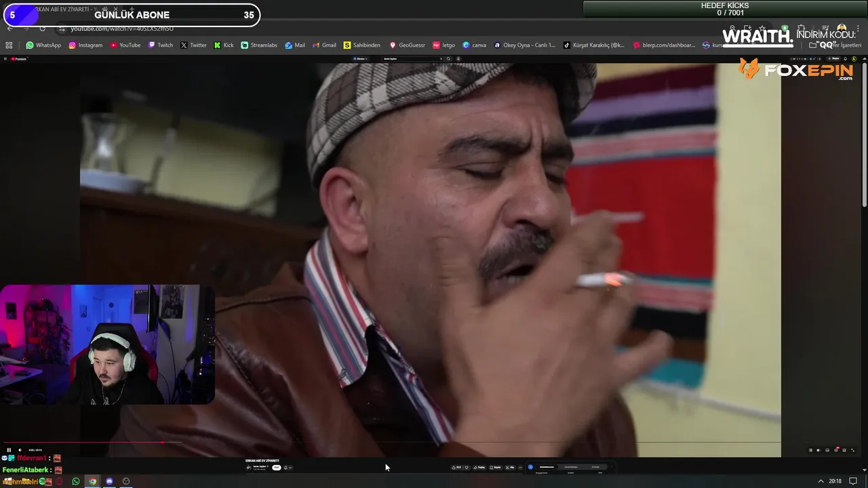This screenshot has width=868, height=488.
Task: Create a clip of the video
Action: [x=509, y=467]
